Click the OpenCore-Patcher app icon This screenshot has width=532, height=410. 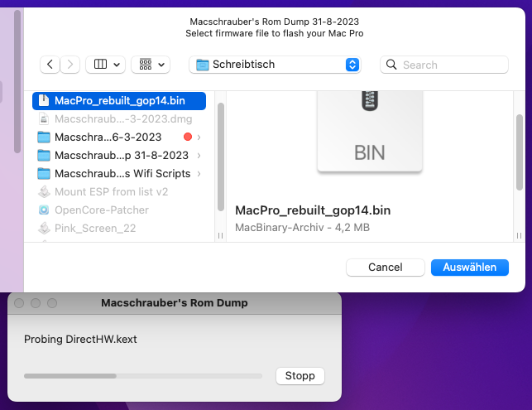pyautogui.click(x=44, y=210)
